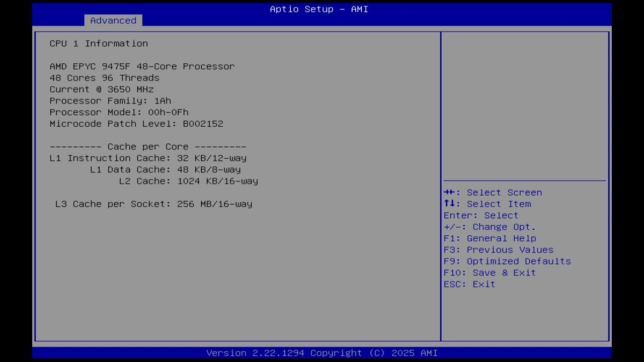644x362 pixels.
Task: Click ESC: Exit in the key legend
Action: (x=468, y=284)
